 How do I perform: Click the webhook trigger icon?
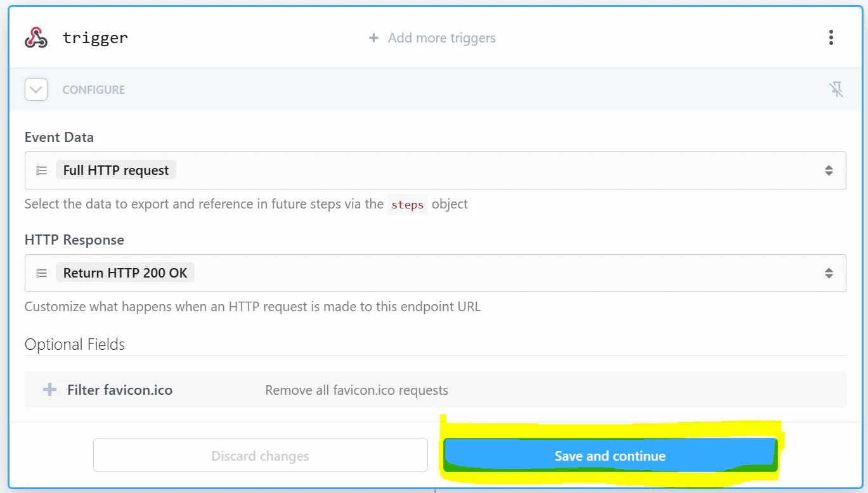[36, 37]
